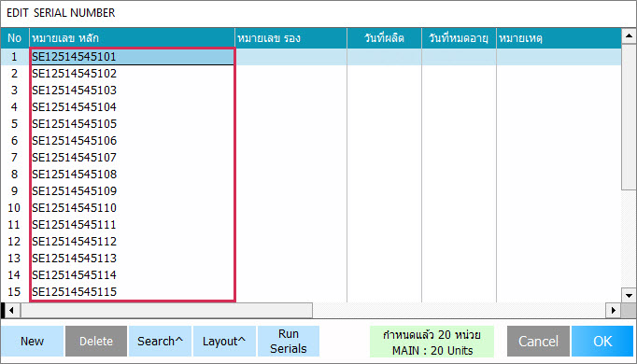Click the vertical scrollbar thumb

(x=629, y=117)
